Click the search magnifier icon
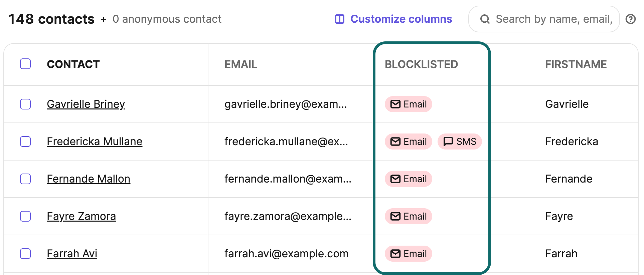This screenshot has height=275, width=644. (x=485, y=19)
